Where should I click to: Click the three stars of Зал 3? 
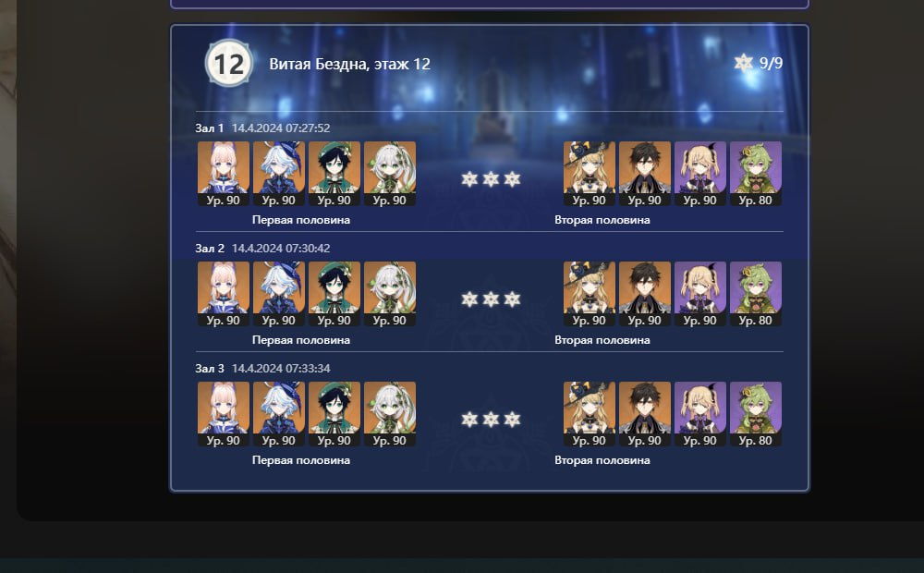coord(491,420)
